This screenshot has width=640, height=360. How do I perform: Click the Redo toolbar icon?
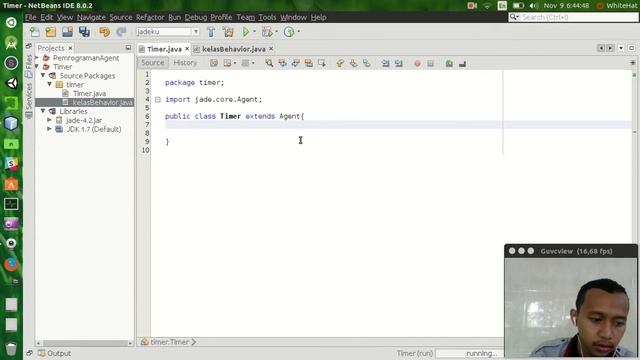[x=121, y=32]
